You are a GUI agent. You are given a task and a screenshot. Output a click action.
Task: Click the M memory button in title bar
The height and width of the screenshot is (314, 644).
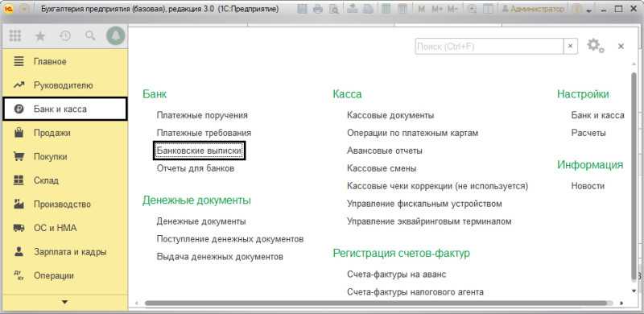[421, 9]
